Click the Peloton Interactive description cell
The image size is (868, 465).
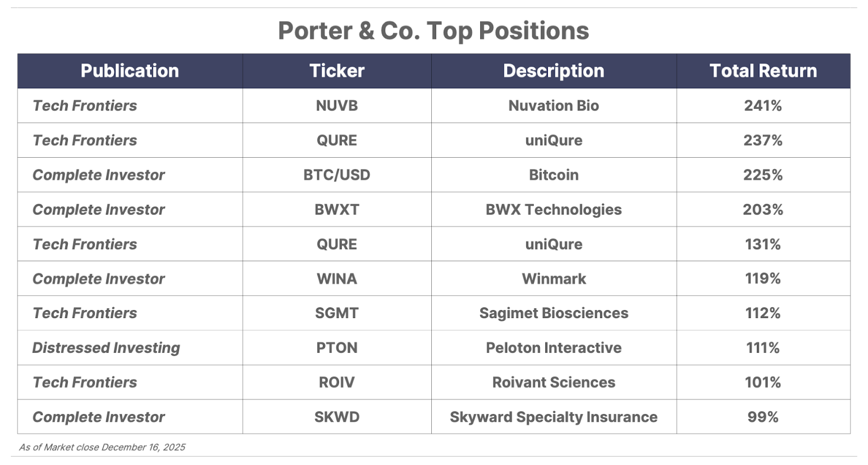553,348
